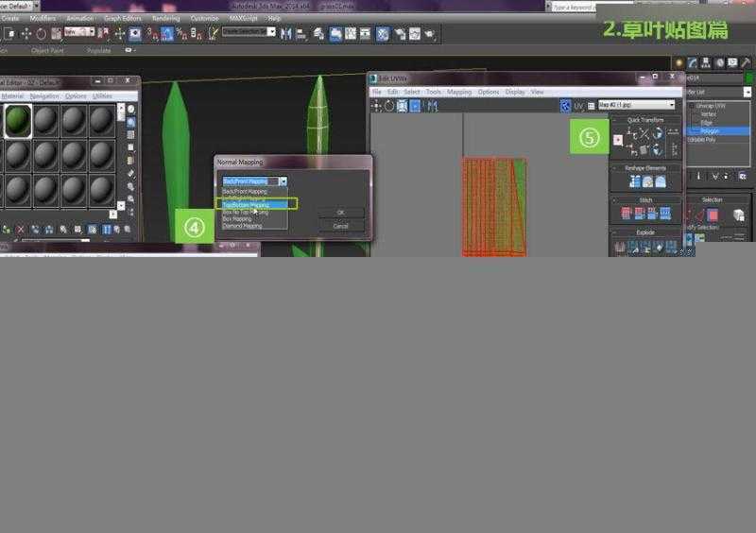Click Sample Type icon in Material Editor

pyautogui.click(x=130, y=110)
